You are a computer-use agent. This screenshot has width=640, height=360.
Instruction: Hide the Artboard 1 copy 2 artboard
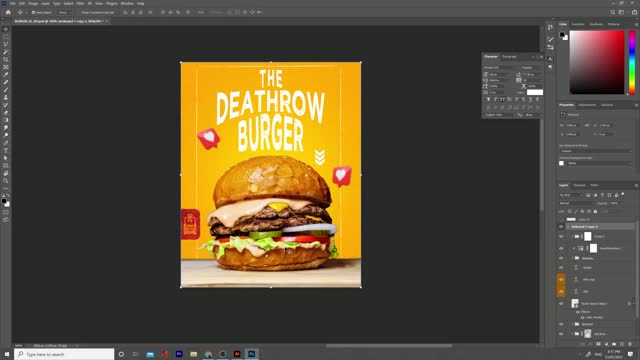(561, 227)
